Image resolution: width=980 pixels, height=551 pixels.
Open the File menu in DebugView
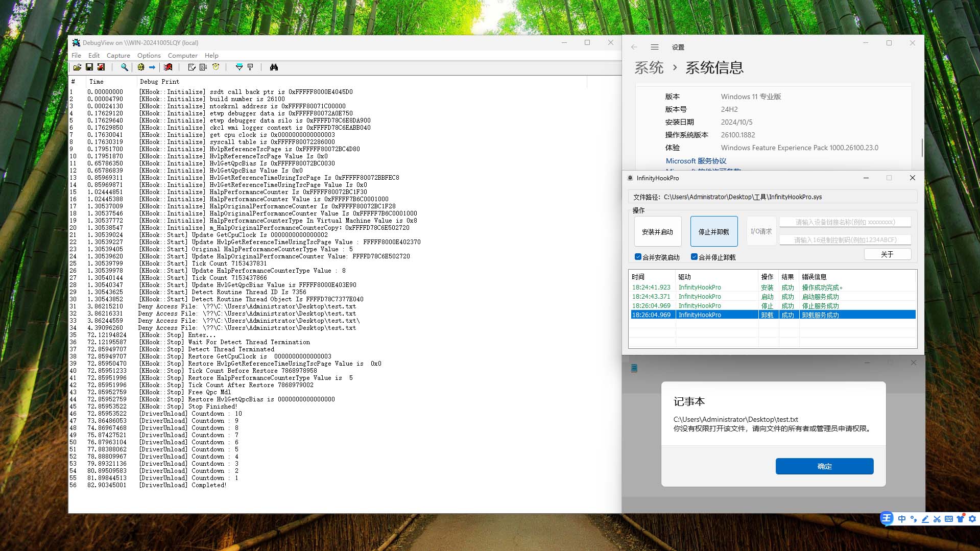click(76, 55)
